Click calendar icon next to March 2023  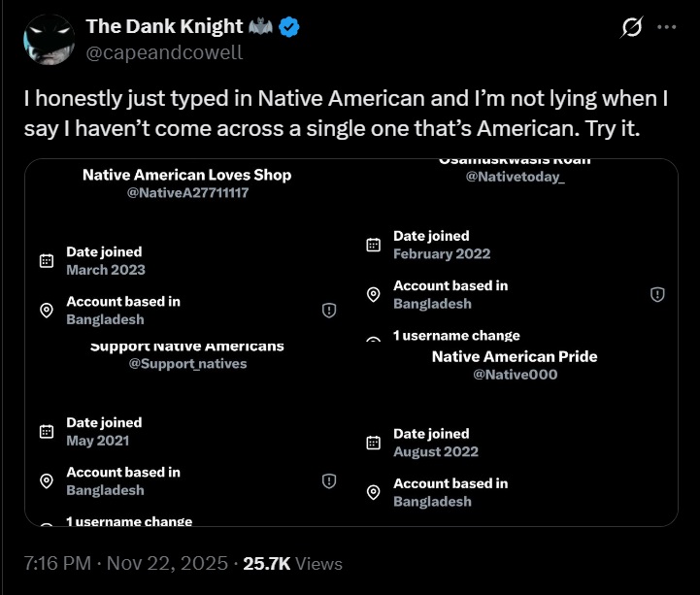click(x=46, y=261)
